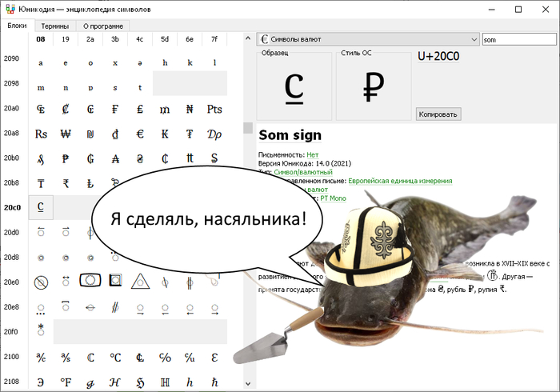Select the Pts peseta symbol cell
This screenshot has height=392, width=560.
click(214, 109)
